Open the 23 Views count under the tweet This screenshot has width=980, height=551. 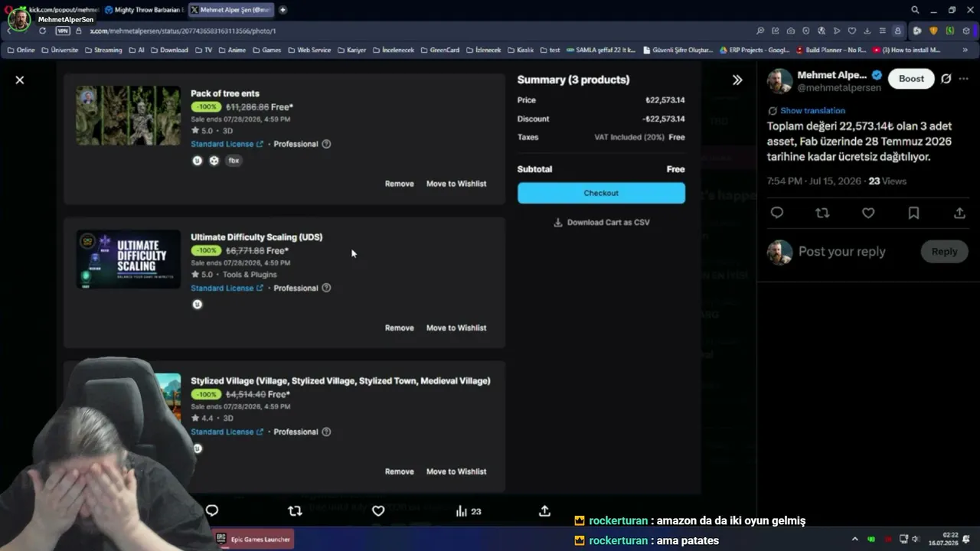coord(887,181)
